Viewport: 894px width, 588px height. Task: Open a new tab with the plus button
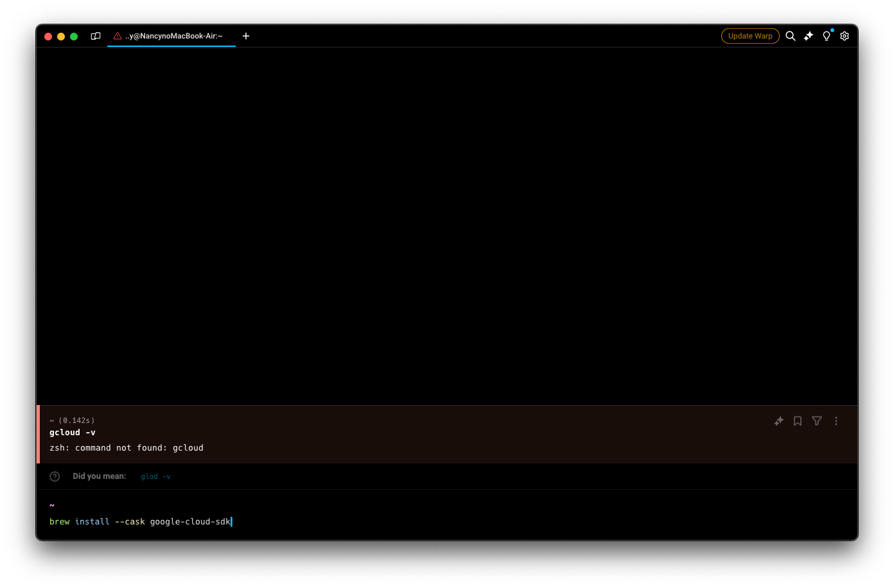coord(246,36)
